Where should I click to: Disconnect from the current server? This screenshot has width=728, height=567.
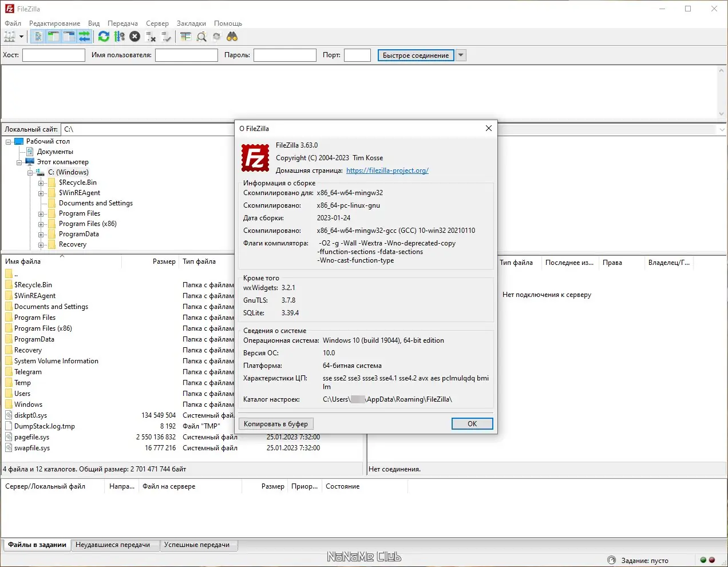[x=151, y=37]
